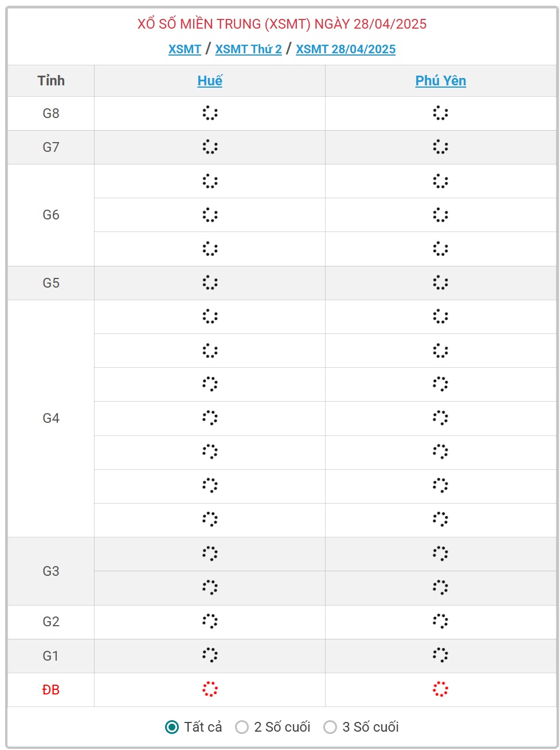Viewport: 560px width, 750px height.
Task: Open the XSMT 28/04/2025 breadcrumb link
Action: point(346,49)
